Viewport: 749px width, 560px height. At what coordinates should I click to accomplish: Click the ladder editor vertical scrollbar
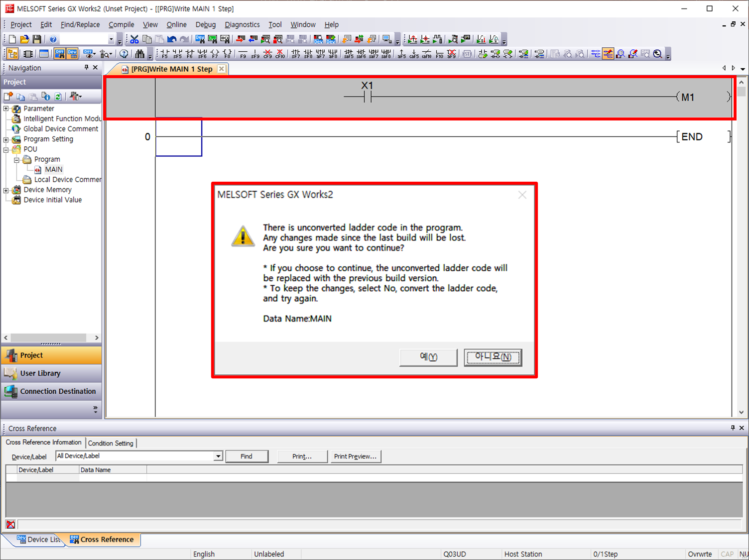click(x=742, y=92)
